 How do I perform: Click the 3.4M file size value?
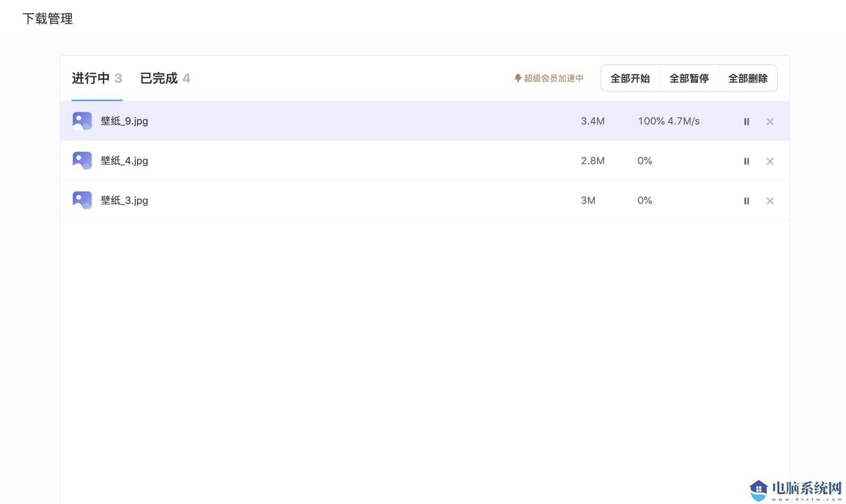point(593,121)
